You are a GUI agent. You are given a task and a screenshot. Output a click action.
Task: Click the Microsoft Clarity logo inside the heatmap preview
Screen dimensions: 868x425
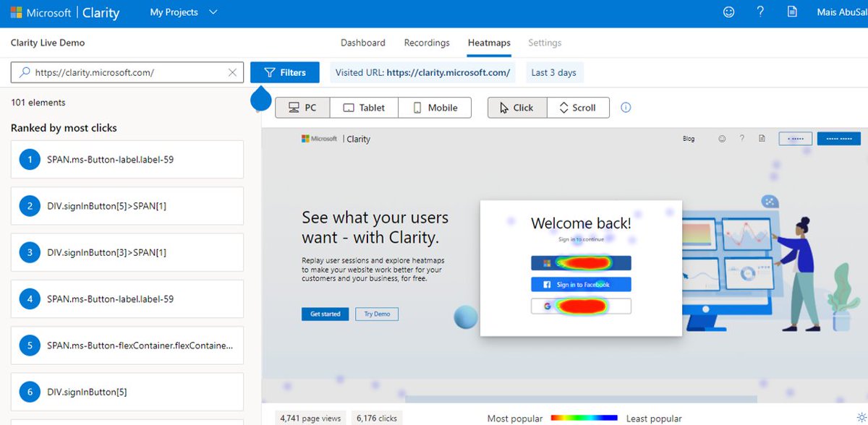point(336,139)
